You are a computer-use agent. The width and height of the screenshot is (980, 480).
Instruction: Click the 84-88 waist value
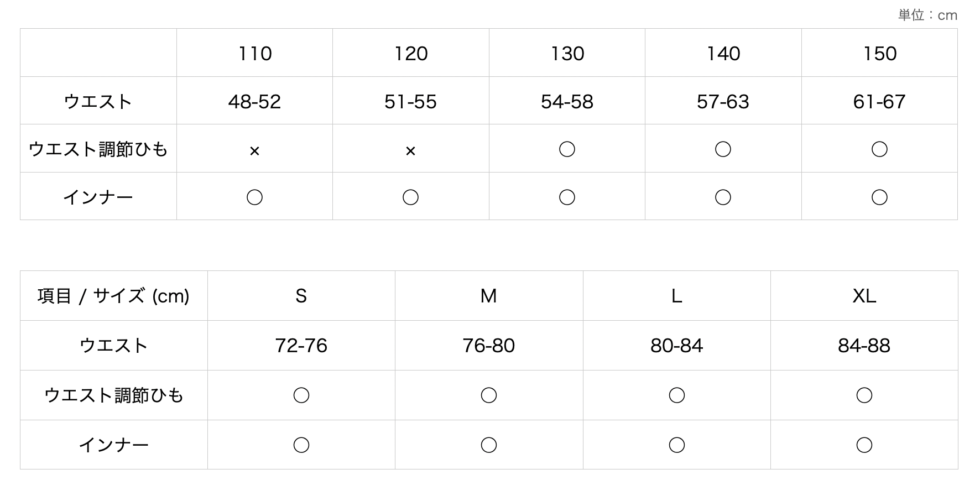click(x=864, y=346)
